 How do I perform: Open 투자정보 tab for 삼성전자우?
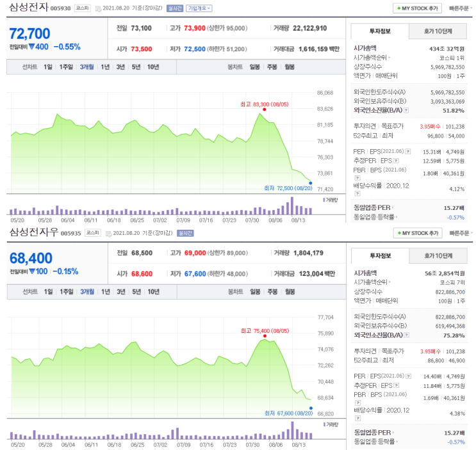381,256
